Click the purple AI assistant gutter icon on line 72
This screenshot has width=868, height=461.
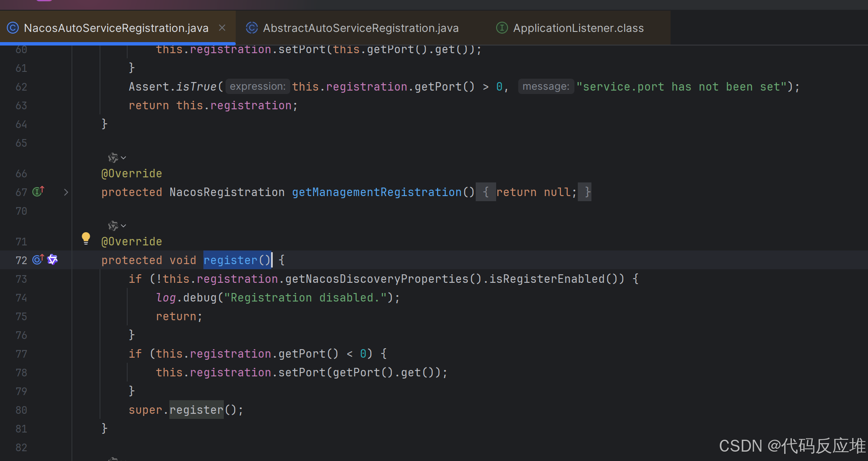53,259
